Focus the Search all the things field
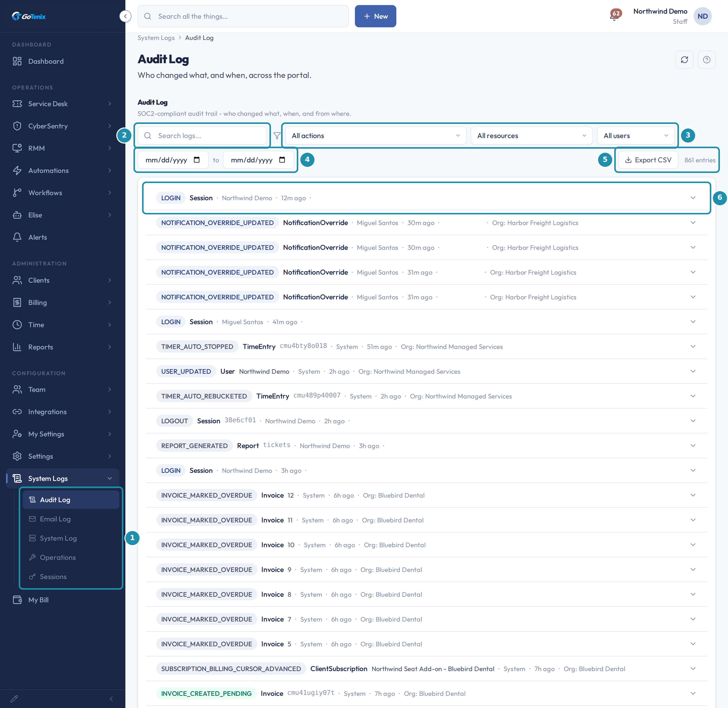 (x=243, y=16)
